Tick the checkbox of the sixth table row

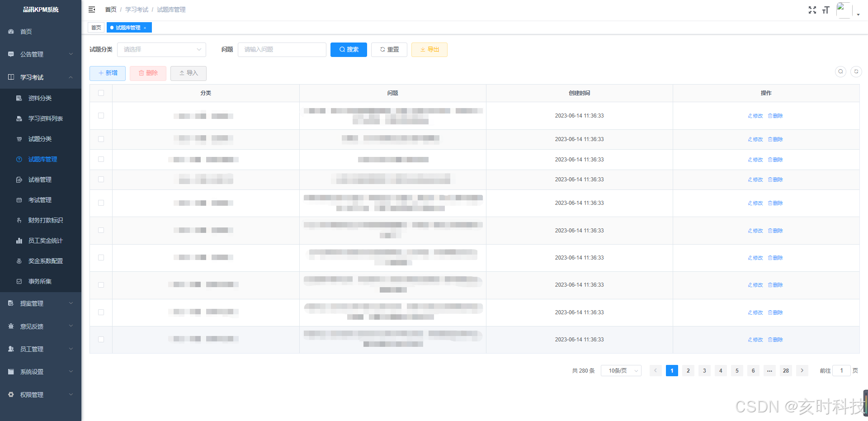pyautogui.click(x=101, y=230)
